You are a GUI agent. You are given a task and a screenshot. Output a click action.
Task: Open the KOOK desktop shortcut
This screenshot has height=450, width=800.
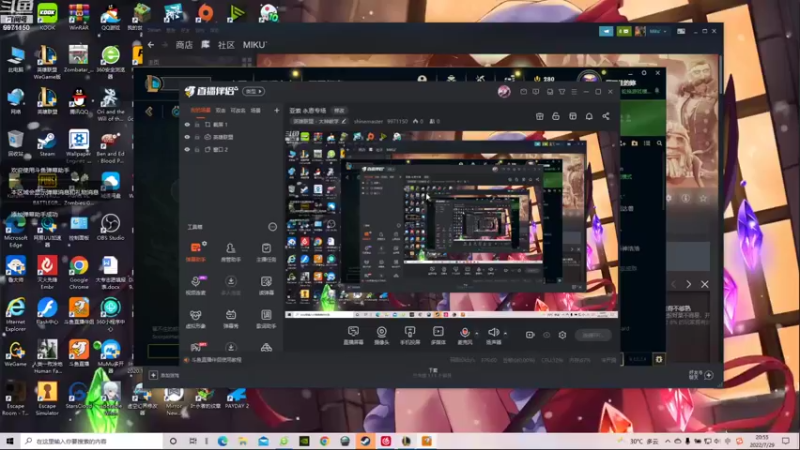coord(47,17)
